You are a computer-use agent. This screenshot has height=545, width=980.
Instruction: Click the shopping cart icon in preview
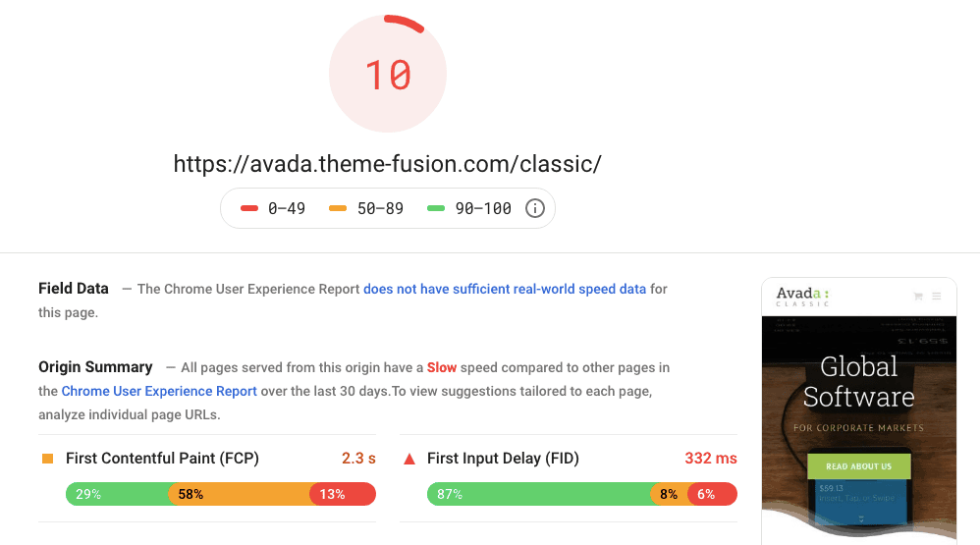click(x=918, y=297)
